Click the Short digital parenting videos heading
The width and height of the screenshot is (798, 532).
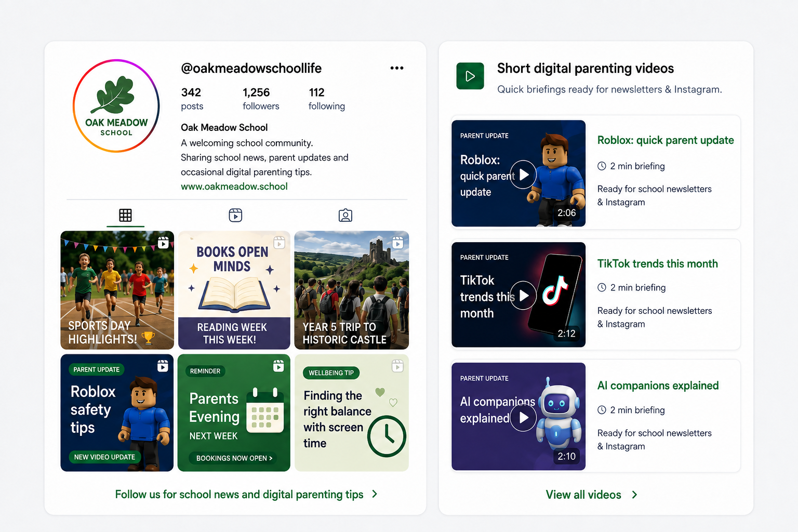(x=586, y=69)
